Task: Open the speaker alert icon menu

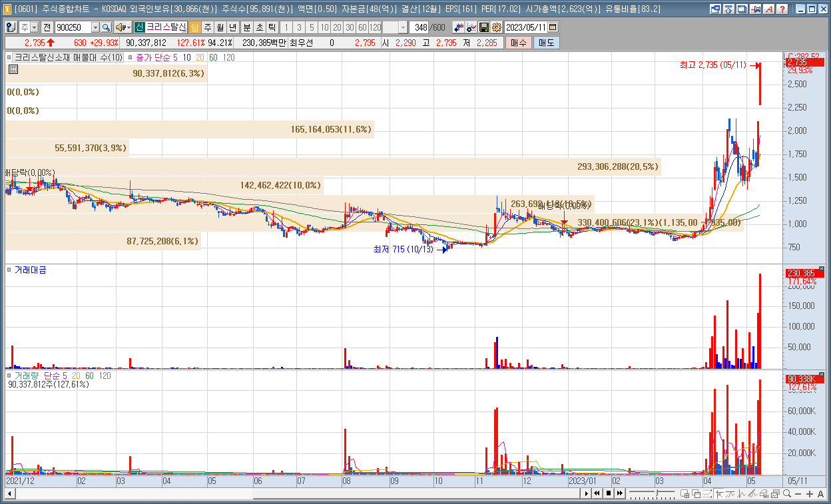Action: pos(123,27)
